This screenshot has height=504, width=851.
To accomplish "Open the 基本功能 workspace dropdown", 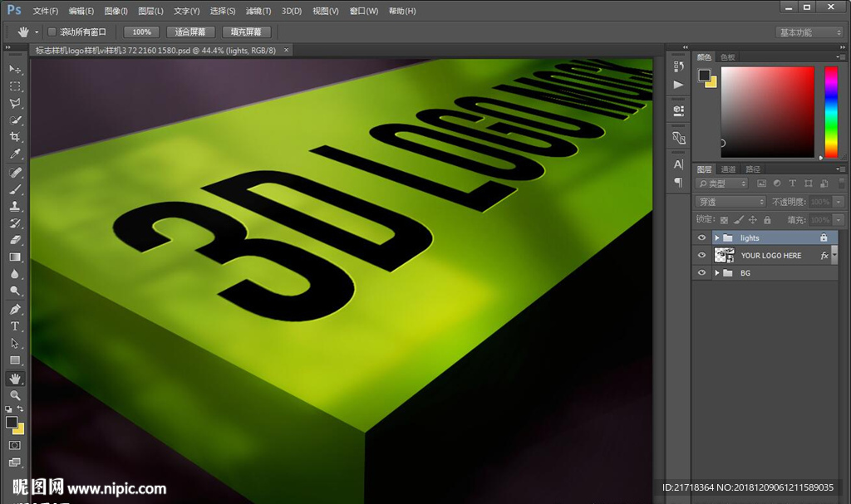I will [x=809, y=32].
